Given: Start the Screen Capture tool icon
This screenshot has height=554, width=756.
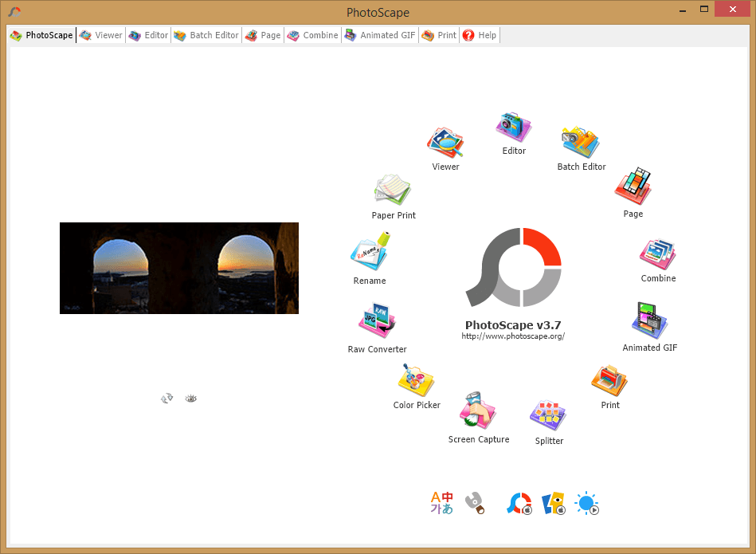Looking at the screenshot, I should [477, 411].
